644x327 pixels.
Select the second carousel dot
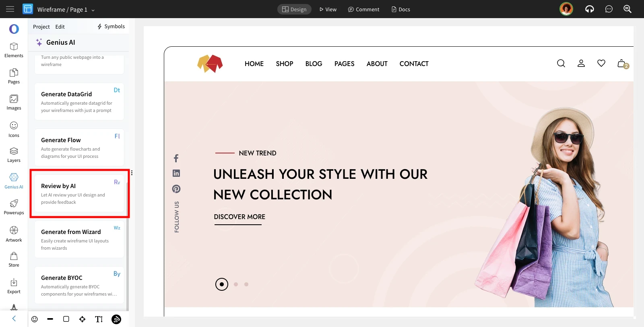[x=236, y=284]
